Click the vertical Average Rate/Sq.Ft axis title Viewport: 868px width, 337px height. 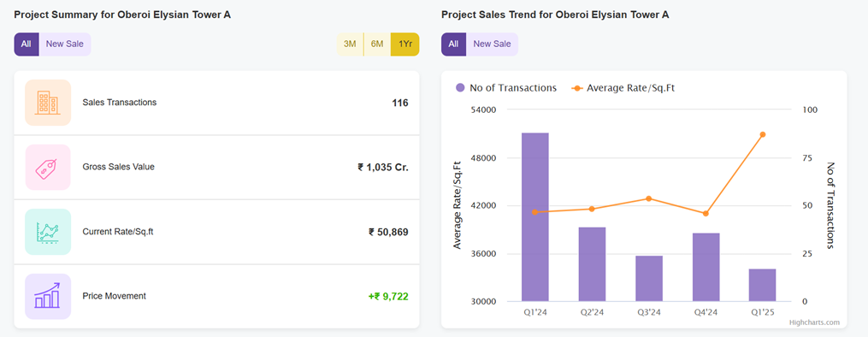[x=458, y=206]
